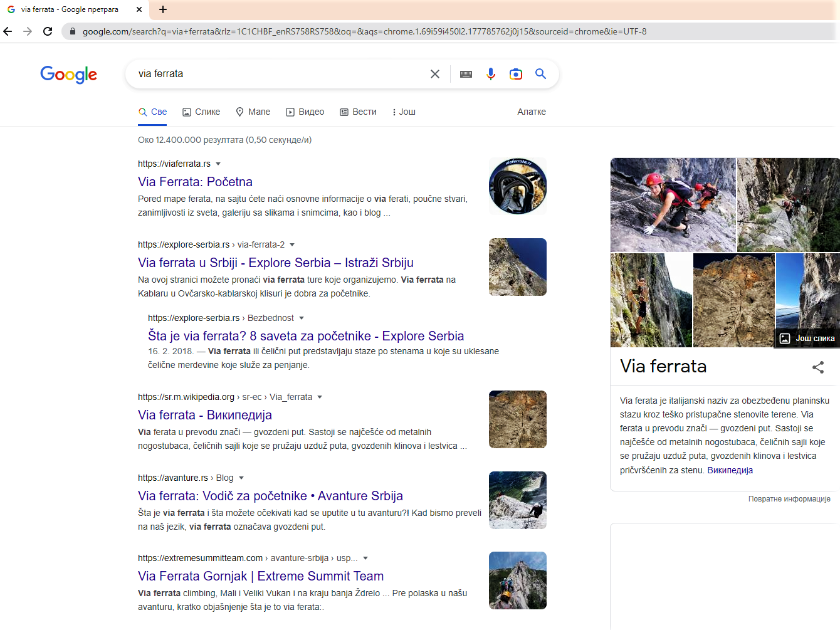Expand options arrow next to viaferrata.rs
The height and width of the screenshot is (630, 840).
[x=218, y=164]
